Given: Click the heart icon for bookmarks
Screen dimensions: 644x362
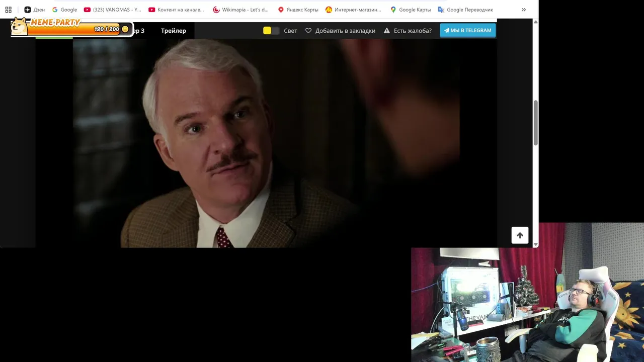Looking at the screenshot, I should [308, 31].
